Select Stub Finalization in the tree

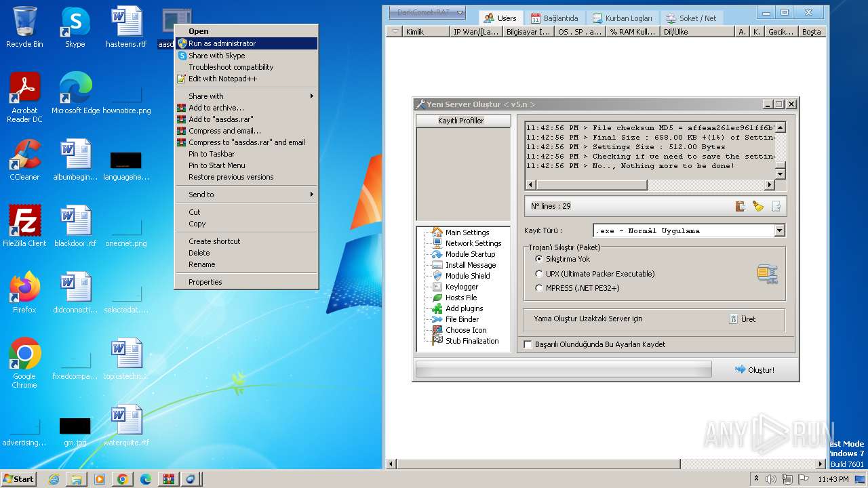click(472, 341)
